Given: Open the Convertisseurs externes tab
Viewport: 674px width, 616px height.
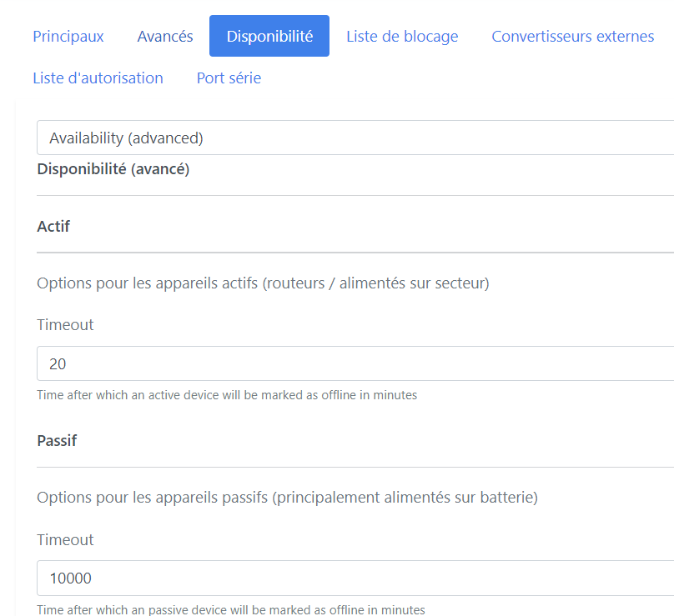Looking at the screenshot, I should coord(573,36).
